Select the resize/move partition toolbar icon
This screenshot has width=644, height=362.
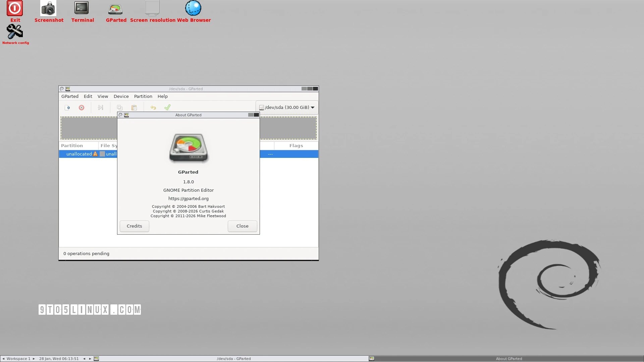pos(100,107)
